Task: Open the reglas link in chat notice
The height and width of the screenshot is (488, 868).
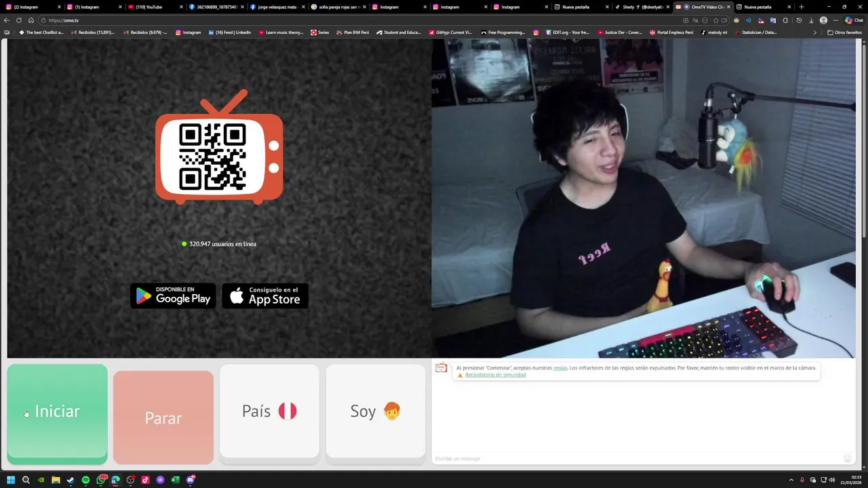Action: click(x=560, y=368)
